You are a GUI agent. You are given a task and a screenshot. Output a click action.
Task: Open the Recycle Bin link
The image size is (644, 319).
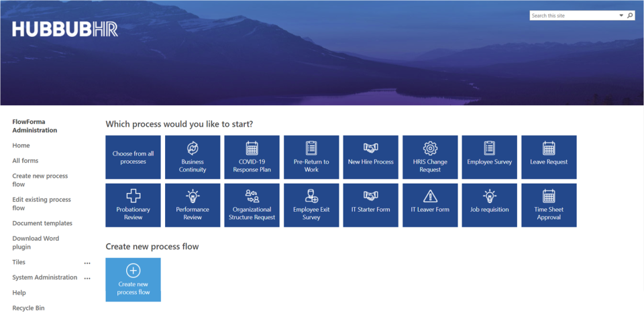[28, 308]
